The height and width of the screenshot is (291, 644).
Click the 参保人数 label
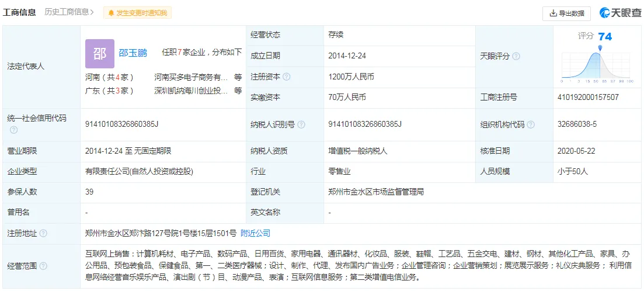22,192
